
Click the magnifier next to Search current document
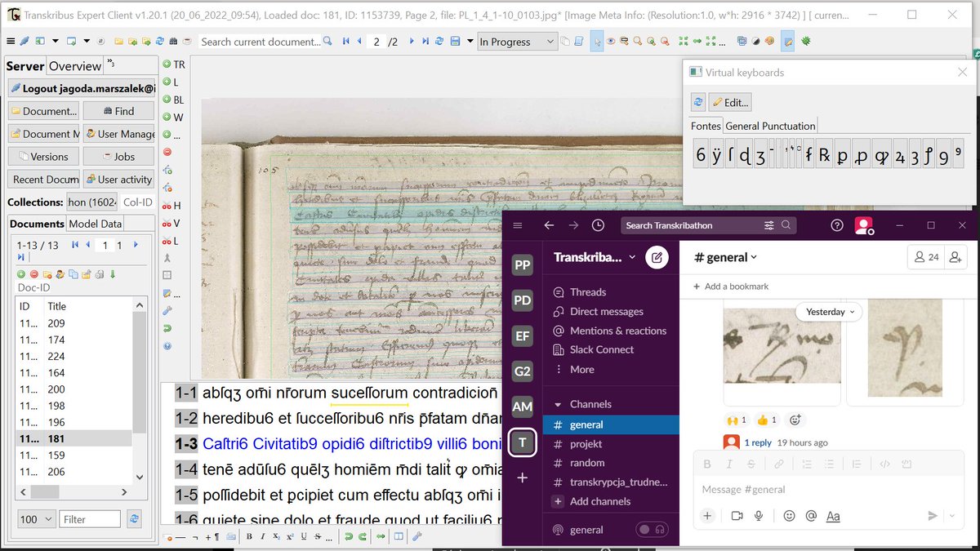(327, 41)
